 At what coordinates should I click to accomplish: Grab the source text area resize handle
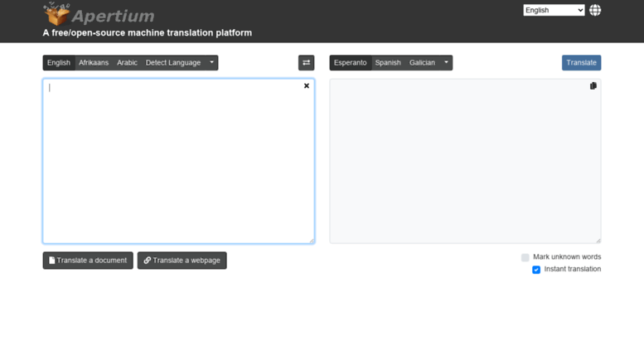pyautogui.click(x=312, y=241)
